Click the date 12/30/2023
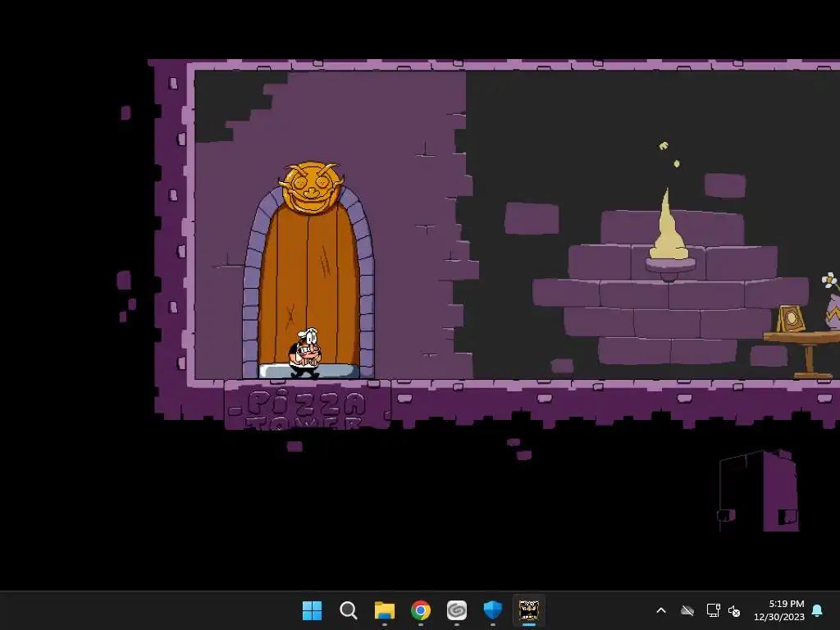 click(x=779, y=617)
